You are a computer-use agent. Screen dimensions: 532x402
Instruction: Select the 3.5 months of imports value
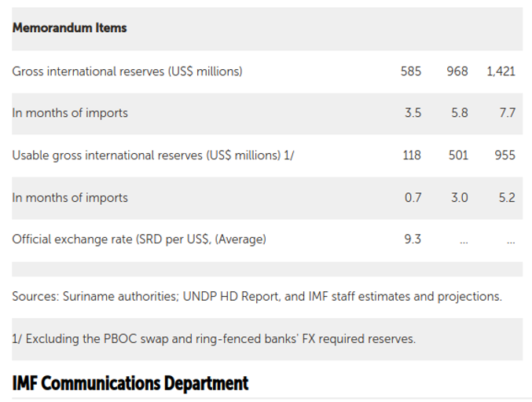click(x=413, y=113)
